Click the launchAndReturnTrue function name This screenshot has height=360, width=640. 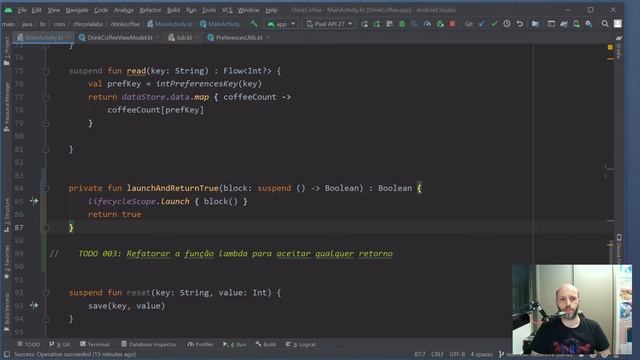click(x=173, y=188)
